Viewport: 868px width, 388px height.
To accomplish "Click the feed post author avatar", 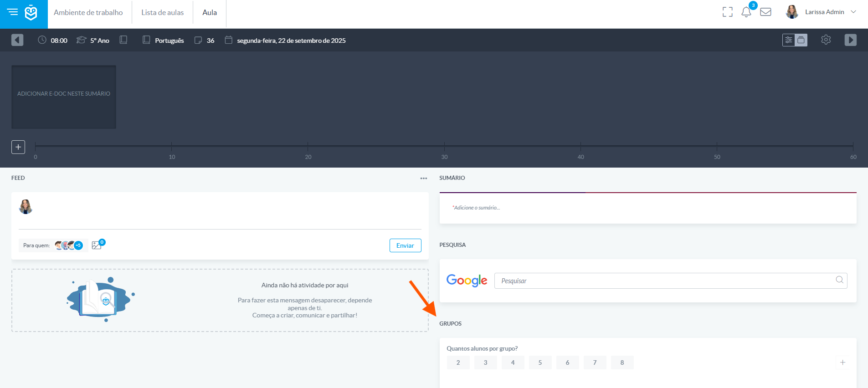I will click(26, 207).
